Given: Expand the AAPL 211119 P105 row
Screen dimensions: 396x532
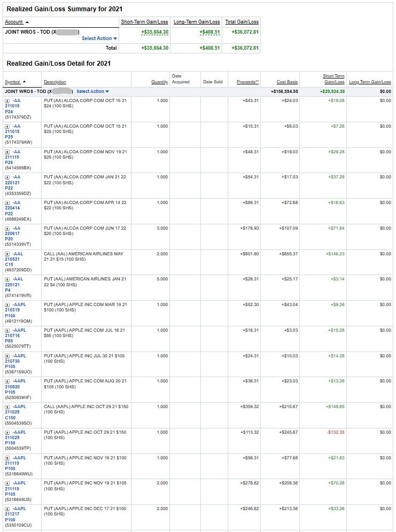Looking at the screenshot, I should [7, 483].
